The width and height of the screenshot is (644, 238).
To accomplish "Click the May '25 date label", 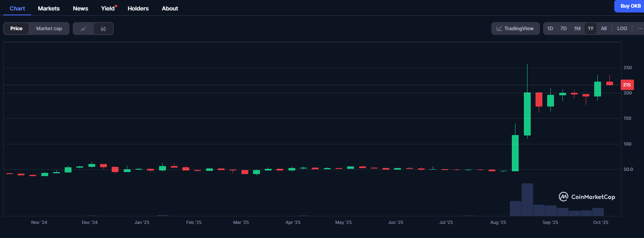I will 343,222.
